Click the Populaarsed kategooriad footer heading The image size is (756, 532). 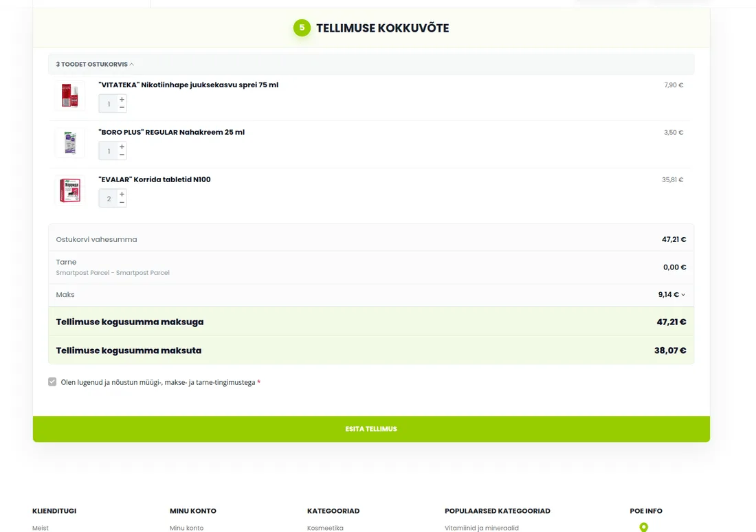pos(497,511)
